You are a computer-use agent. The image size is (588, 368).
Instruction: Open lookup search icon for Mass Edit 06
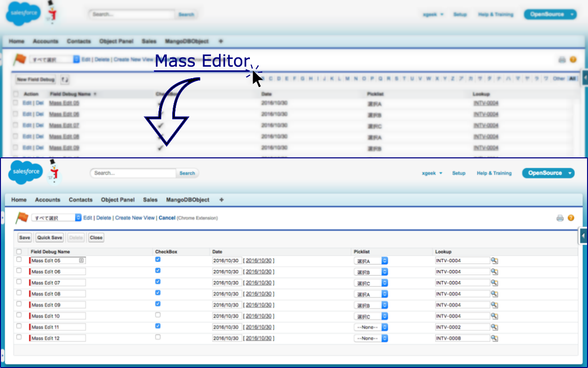[x=494, y=271]
